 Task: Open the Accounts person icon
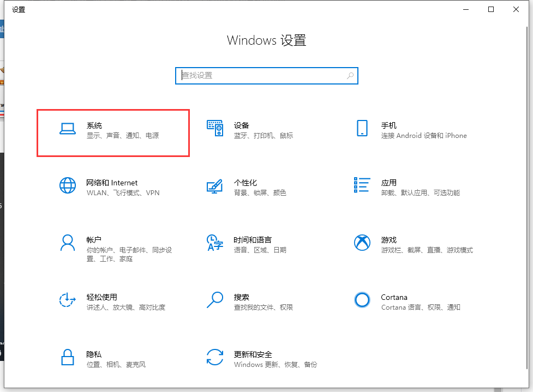[67, 243]
